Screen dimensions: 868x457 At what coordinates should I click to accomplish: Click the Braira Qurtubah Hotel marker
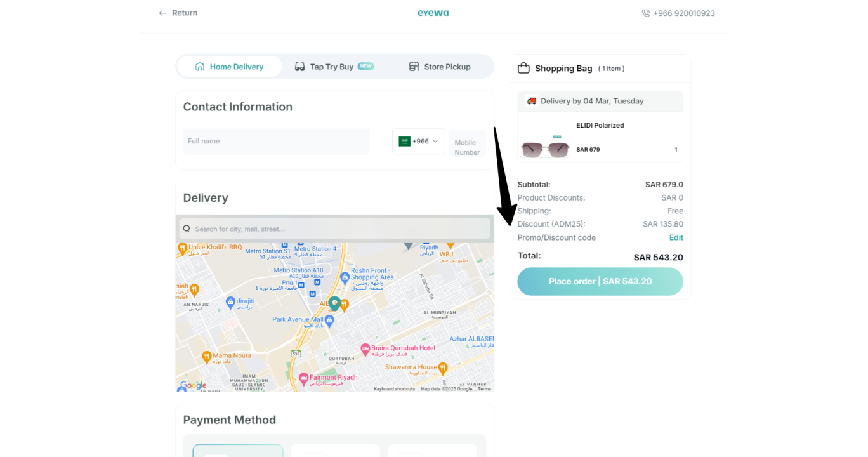click(x=365, y=348)
